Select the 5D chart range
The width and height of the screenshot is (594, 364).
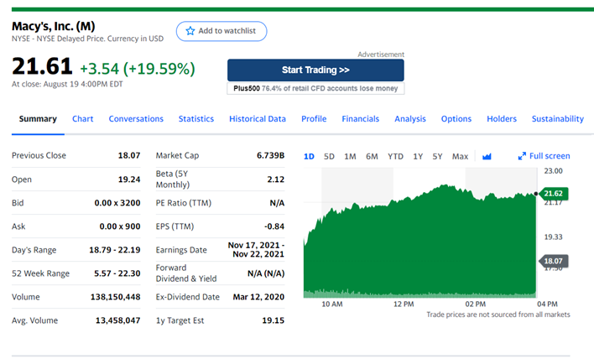329,157
